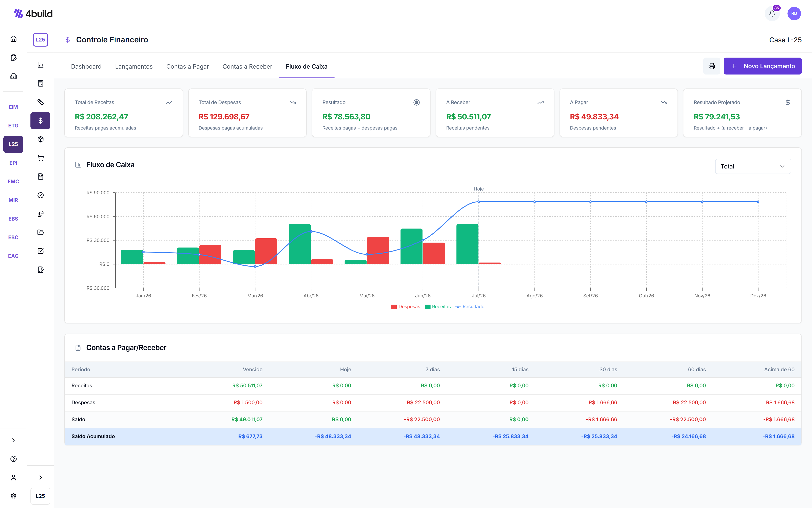This screenshot has width=812, height=508.
Task: Open help circle icon in sidebar
Action: coord(13,459)
